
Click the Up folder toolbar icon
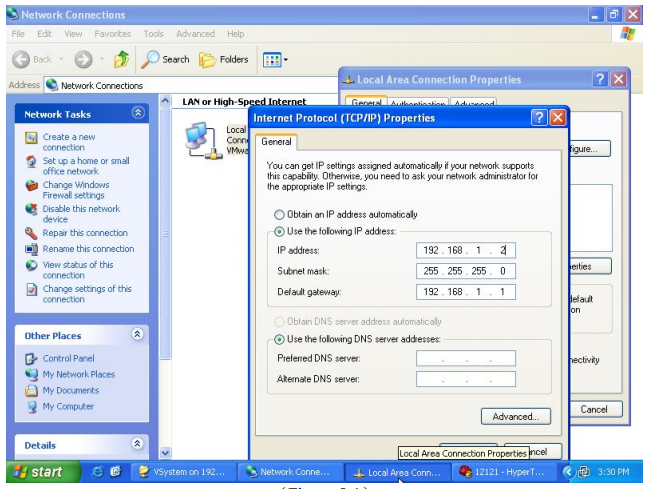tap(121, 59)
